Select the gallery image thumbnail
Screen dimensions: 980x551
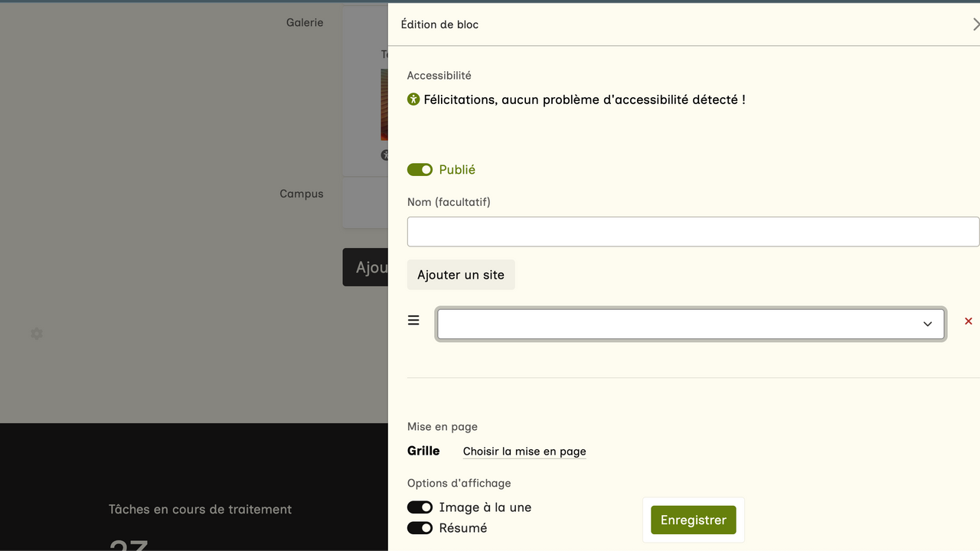point(384,105)
